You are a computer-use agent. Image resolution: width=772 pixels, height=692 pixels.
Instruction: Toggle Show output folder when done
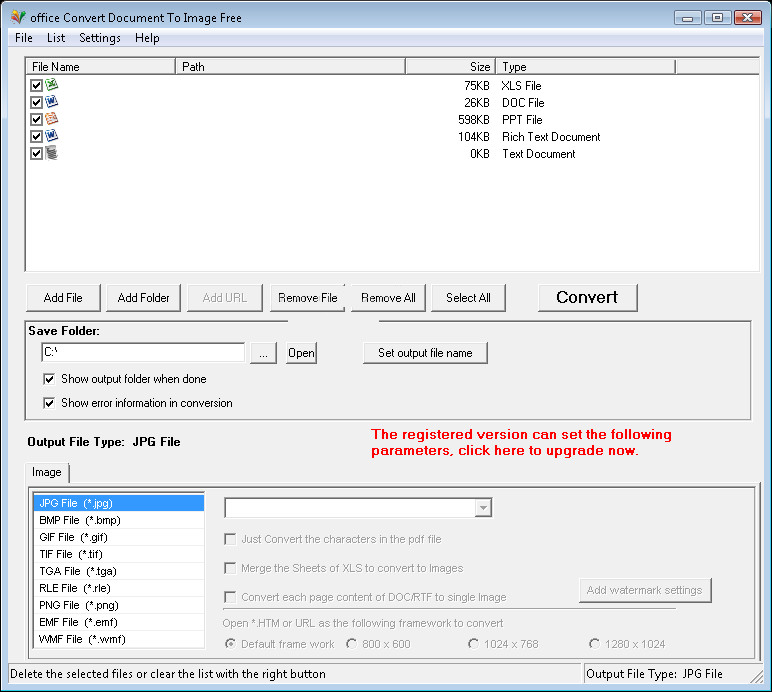tap(49, 379)
